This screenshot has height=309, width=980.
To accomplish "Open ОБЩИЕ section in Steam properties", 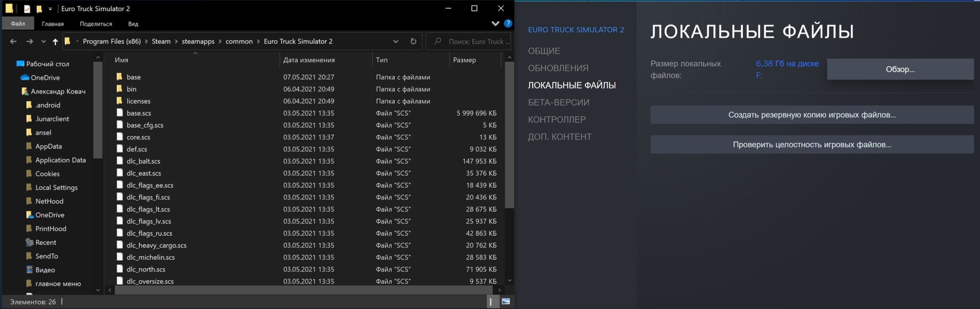I will 544,51.
